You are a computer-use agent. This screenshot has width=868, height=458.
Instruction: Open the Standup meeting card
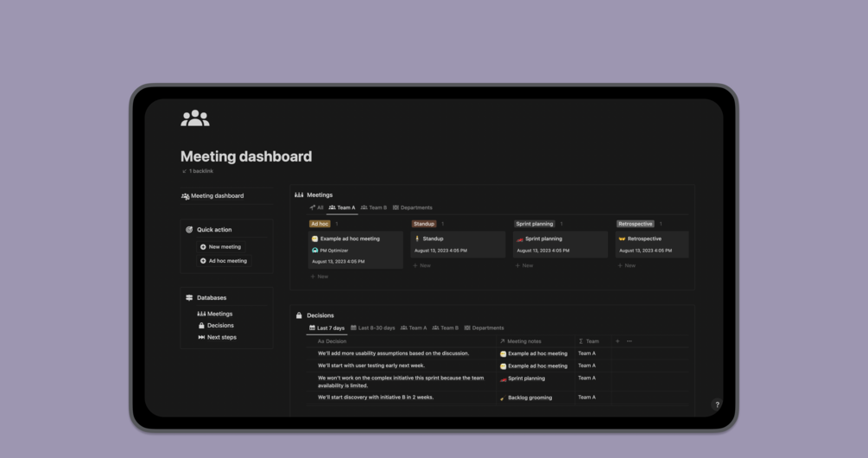(458, 245)
